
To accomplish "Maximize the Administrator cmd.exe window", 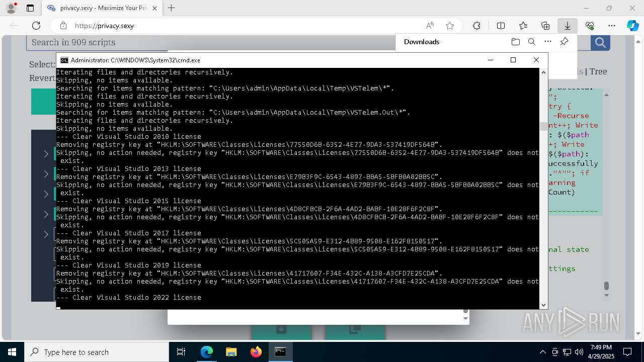I will (x=513, y=60).
